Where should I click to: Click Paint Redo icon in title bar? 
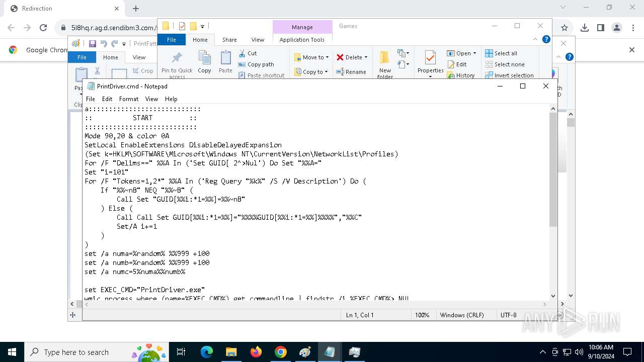pos(115,44)
